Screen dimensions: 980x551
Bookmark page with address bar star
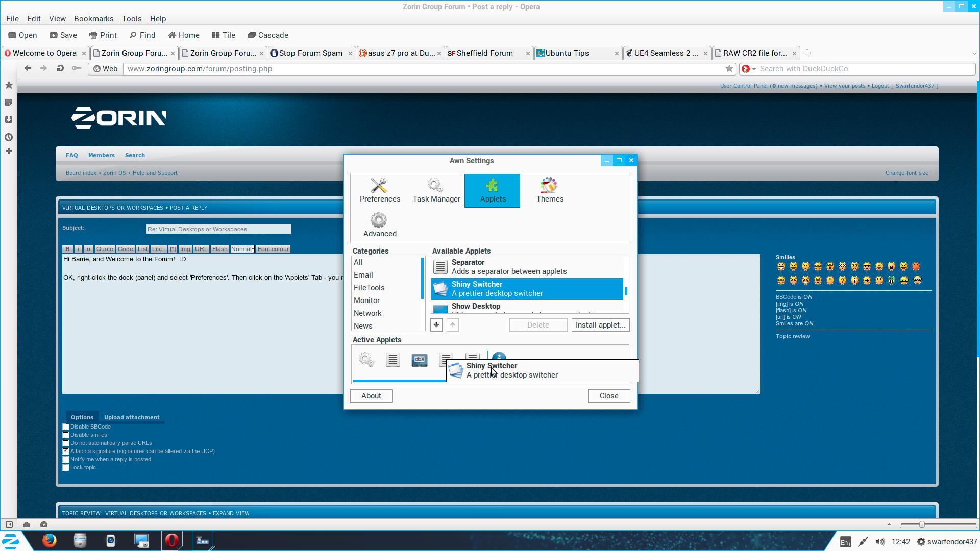[729, 69]
